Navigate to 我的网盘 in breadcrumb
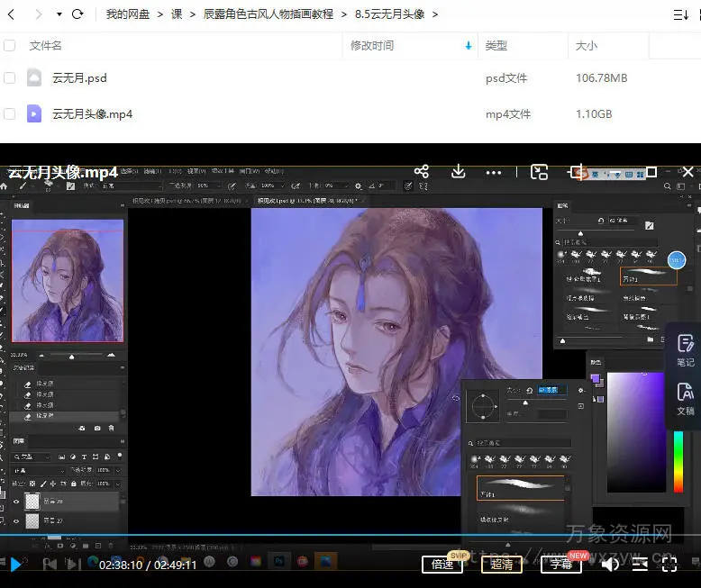 (x=128, y=14)
